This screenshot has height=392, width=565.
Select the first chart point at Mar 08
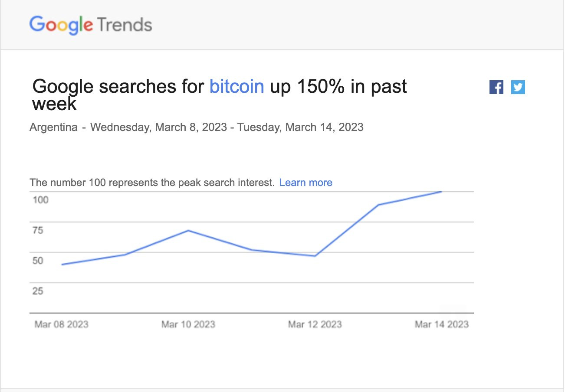[x=62, y=265]
